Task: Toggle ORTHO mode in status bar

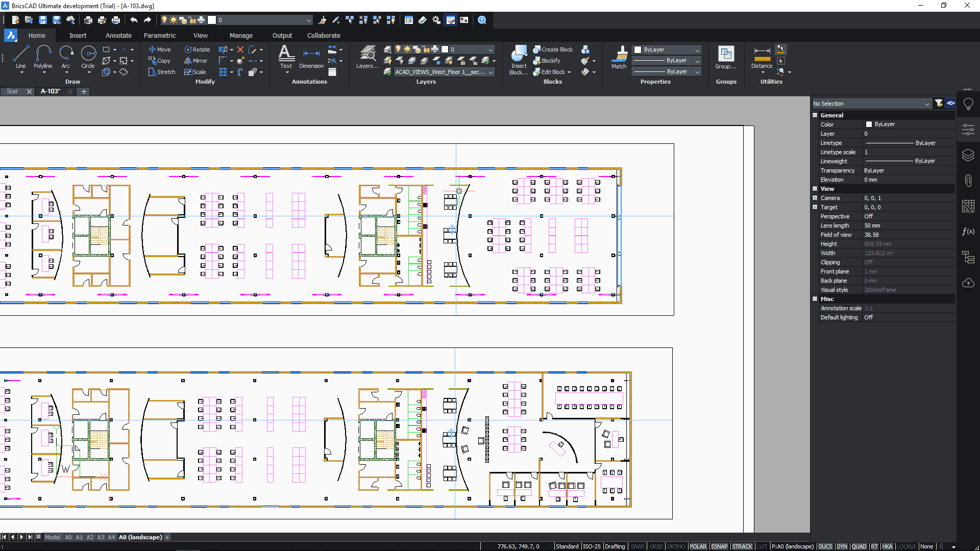Action: point(676,546)
